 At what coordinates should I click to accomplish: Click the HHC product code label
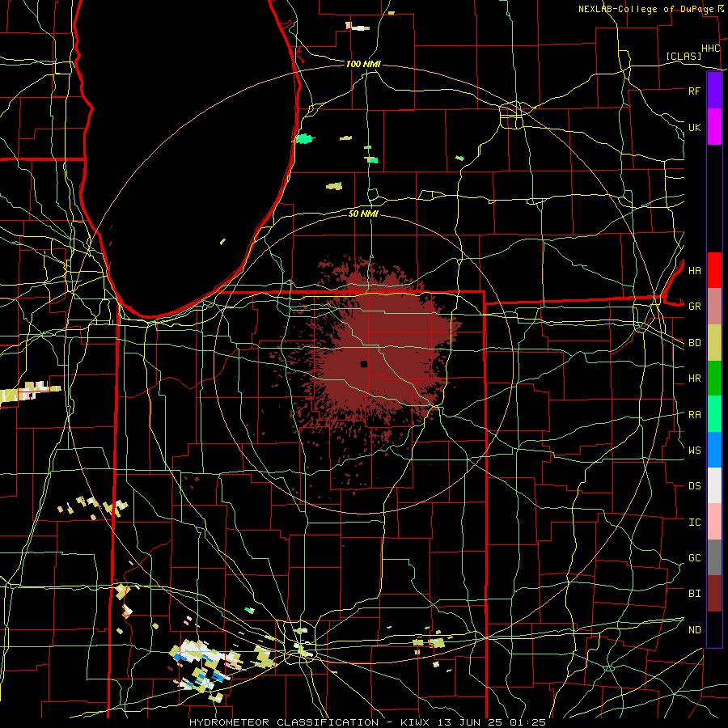(x=710, y=49)
